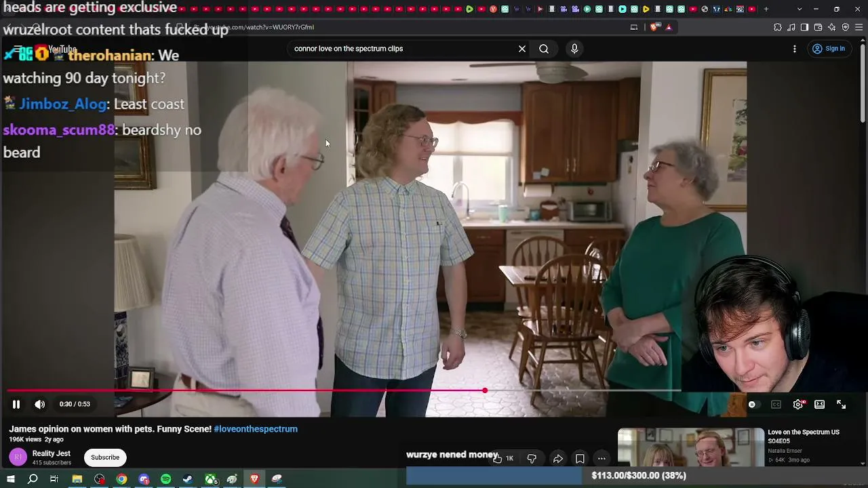Open the Reality Jest channel name
868x488 pixels.
(52, 453)
